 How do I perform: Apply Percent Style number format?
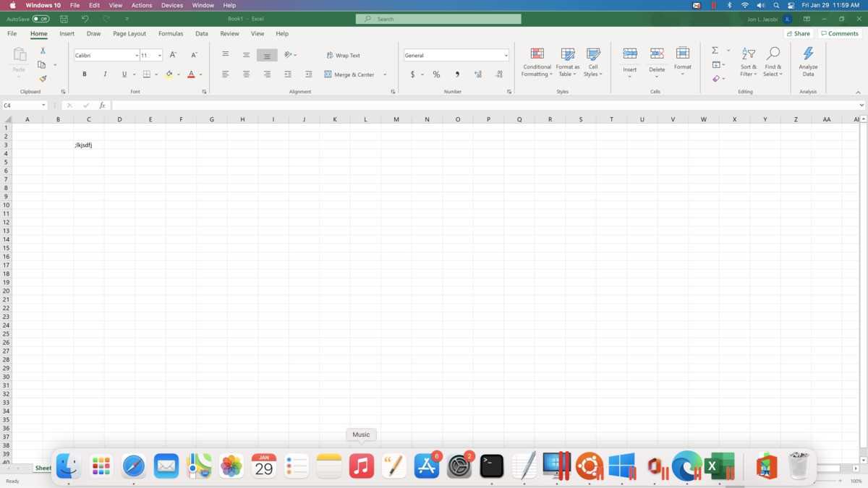coord(436,74)
